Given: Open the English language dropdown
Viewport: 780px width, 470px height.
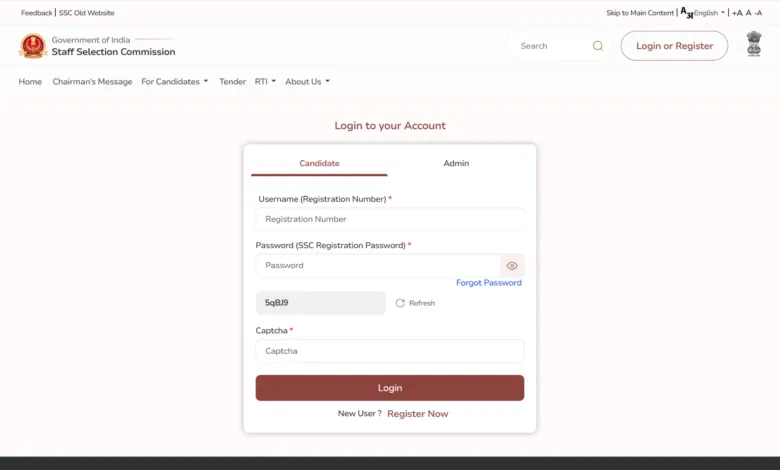Looking at the screenshot, I should (x=709, y=13).
